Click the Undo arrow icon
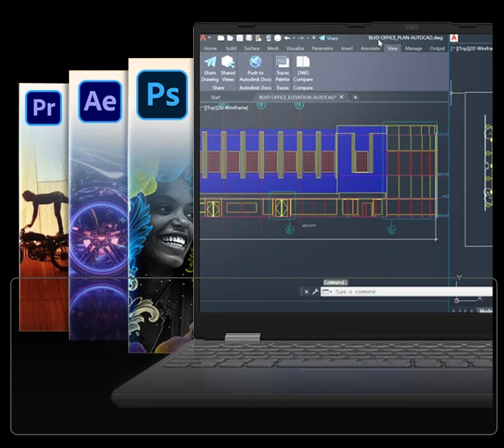This screenshot has width=504, height=448. [x=287, y=38]
